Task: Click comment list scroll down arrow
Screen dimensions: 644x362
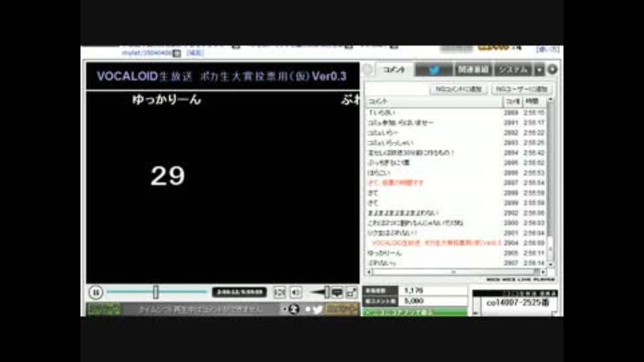Action: click(x=550, y=265)
